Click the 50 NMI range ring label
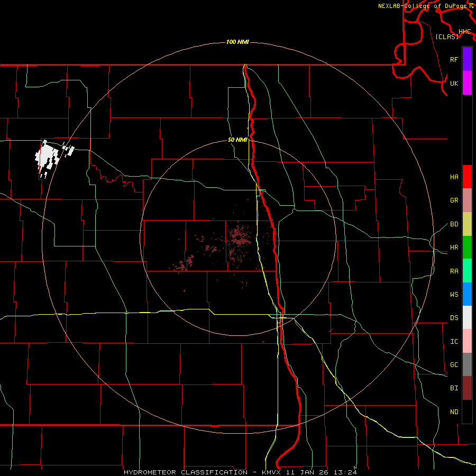Viewport: 476px width, 476px height. click(237, 140)
